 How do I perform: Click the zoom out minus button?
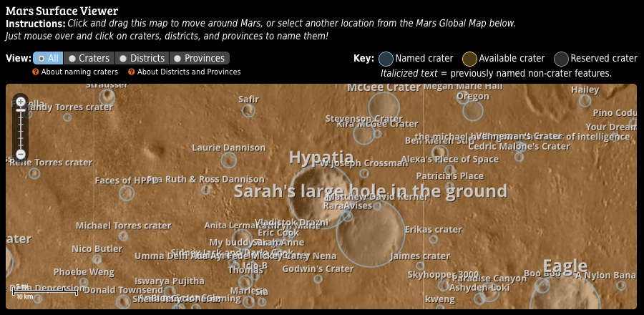tap(21, 154)
